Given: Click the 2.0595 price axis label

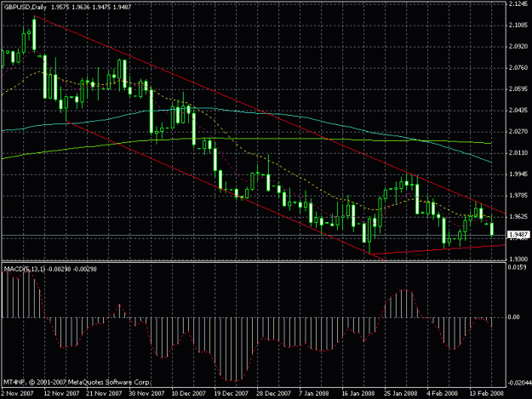Looking at the screenshot, I should [518, 89].
